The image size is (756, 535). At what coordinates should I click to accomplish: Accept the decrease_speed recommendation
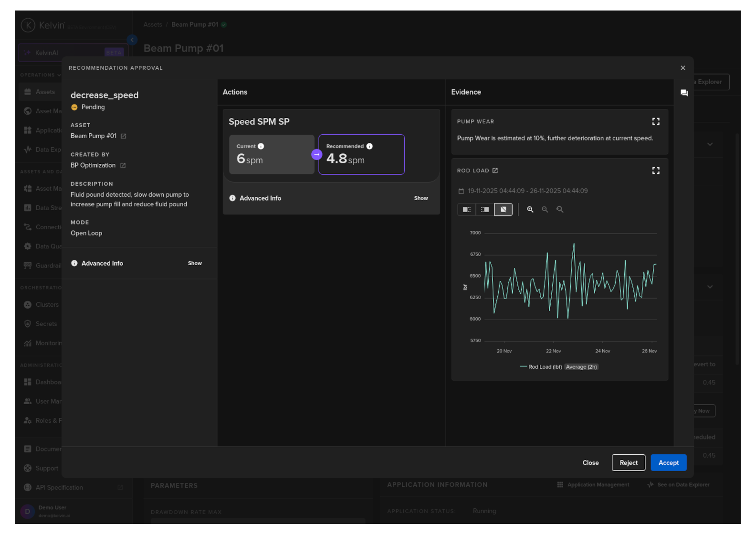(x=668, y=463)
